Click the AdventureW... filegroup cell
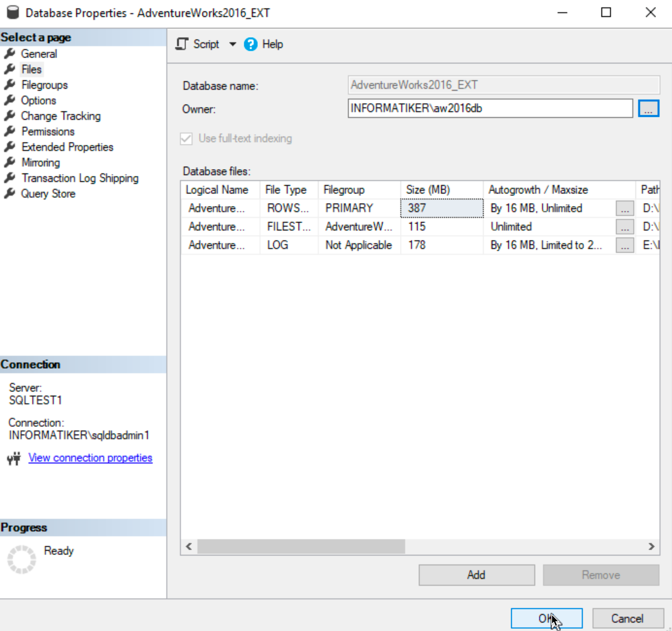The width and height of the screenshot is (672, 631). [x=359, y=226]
